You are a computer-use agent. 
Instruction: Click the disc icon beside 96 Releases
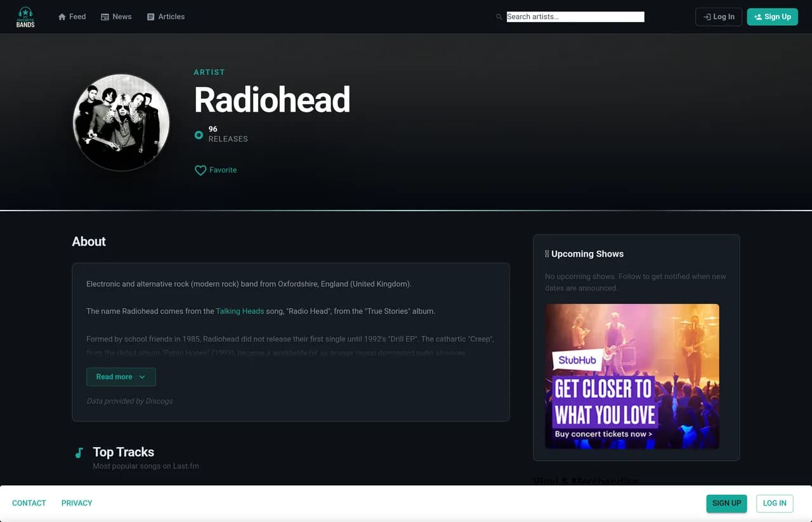coord(199,134)
